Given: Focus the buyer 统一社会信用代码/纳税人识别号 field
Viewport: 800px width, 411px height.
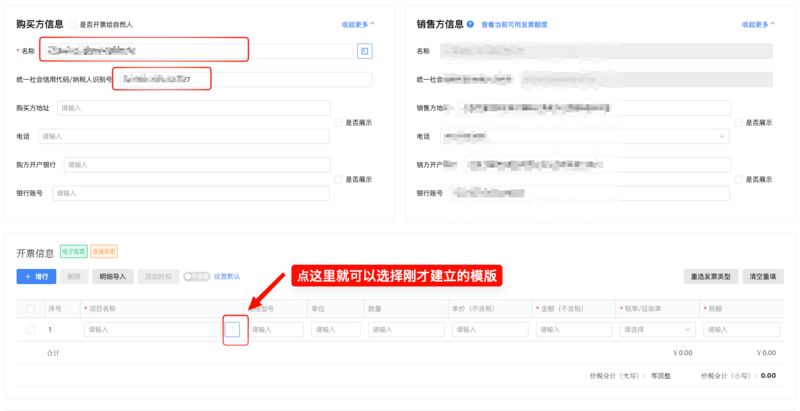Looking at the screenshot, I should [244, 80].
